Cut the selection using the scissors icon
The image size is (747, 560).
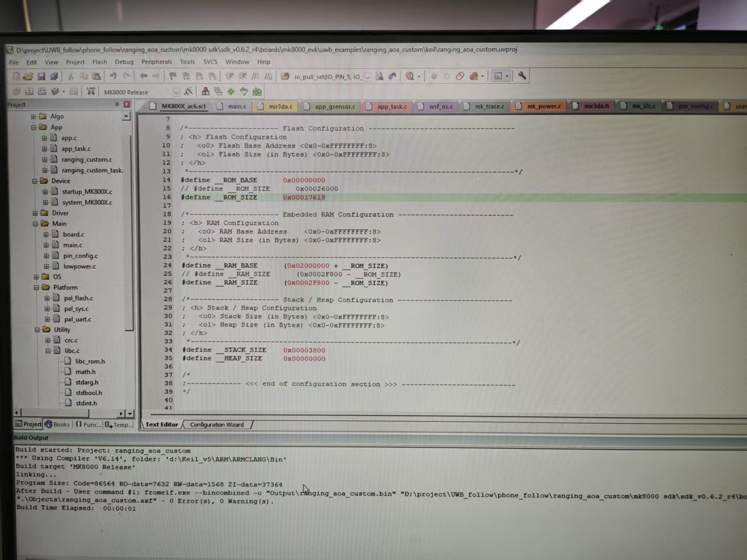pyautogui.click(x=70, y=77)
